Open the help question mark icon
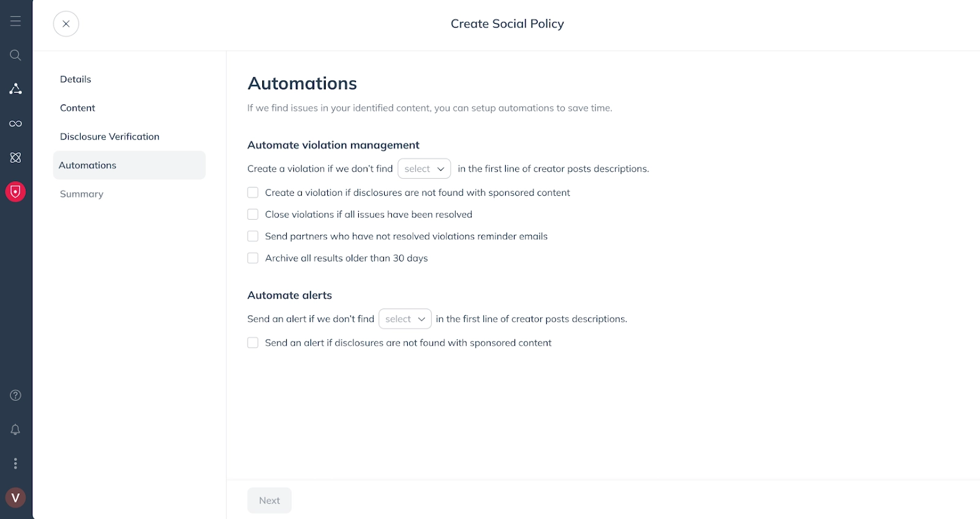This screenshot has width=980, height=519. 15,395
